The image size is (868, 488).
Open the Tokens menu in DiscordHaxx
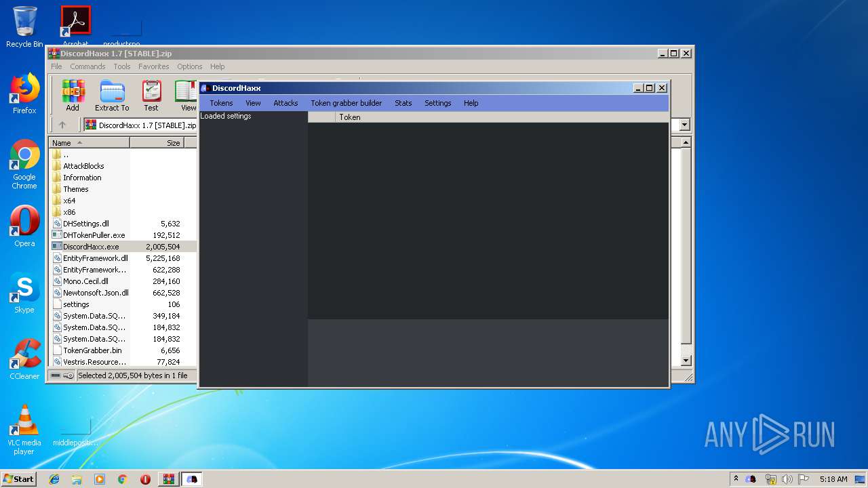(x=221, y=103)
